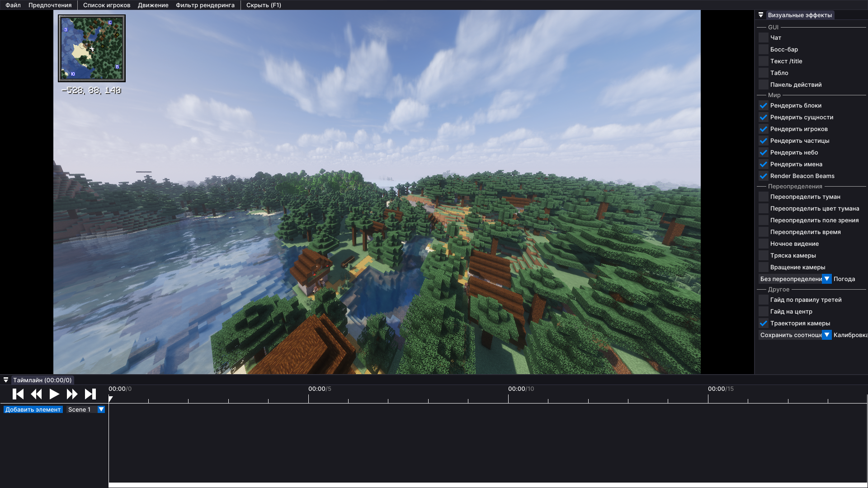Show the Гайд на центр
Image resolution: width=868 pixels, height=488 pixels.
coord(764,311)
